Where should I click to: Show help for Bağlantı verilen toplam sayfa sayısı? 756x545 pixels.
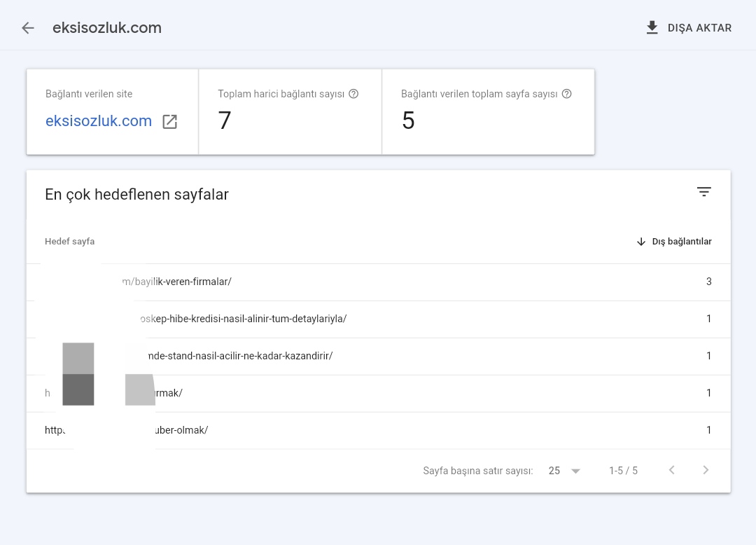(x=567, y=94)
